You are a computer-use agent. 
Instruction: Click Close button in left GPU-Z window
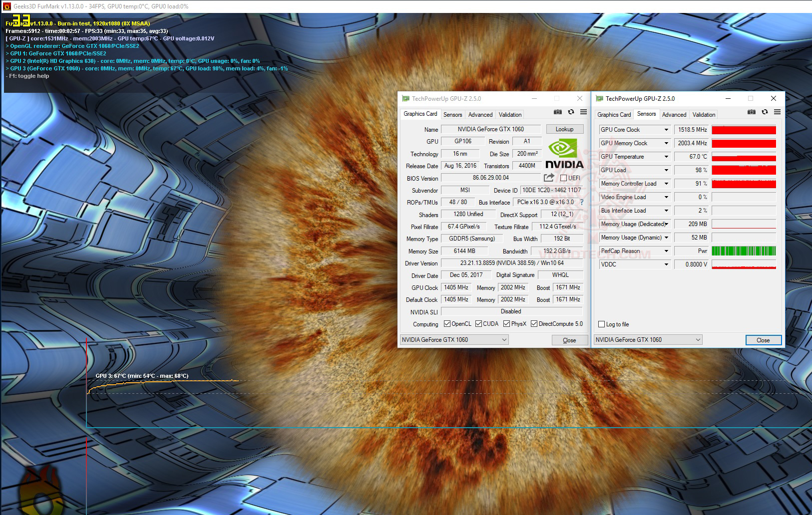pos(569,340)
